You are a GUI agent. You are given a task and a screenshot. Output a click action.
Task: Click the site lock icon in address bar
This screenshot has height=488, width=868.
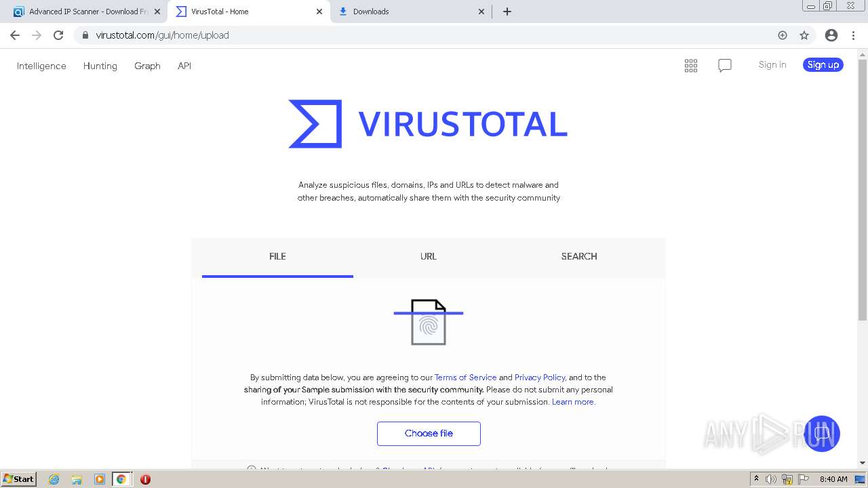(x=85, y=35)
